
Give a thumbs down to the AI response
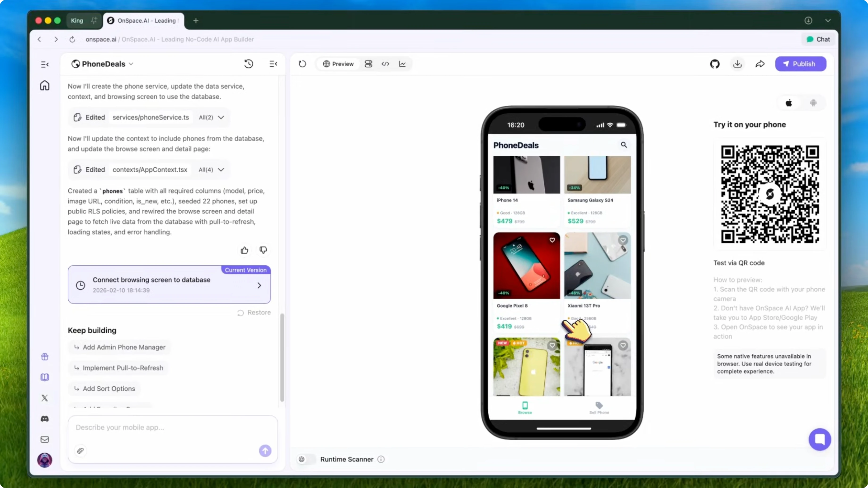[263, 250]
